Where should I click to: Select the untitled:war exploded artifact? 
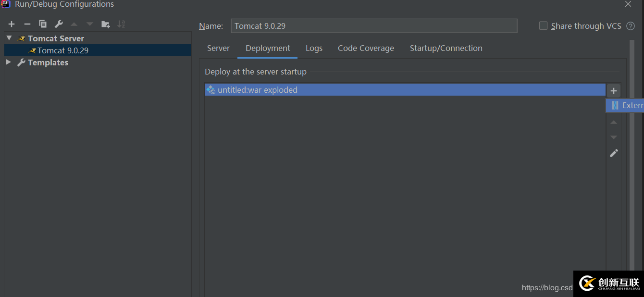257,90
